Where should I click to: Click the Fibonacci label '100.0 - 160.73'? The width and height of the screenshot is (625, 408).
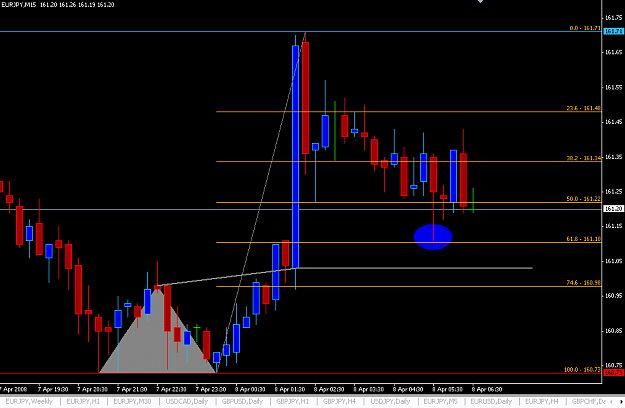pyautogui.click(x=582, y=370)
